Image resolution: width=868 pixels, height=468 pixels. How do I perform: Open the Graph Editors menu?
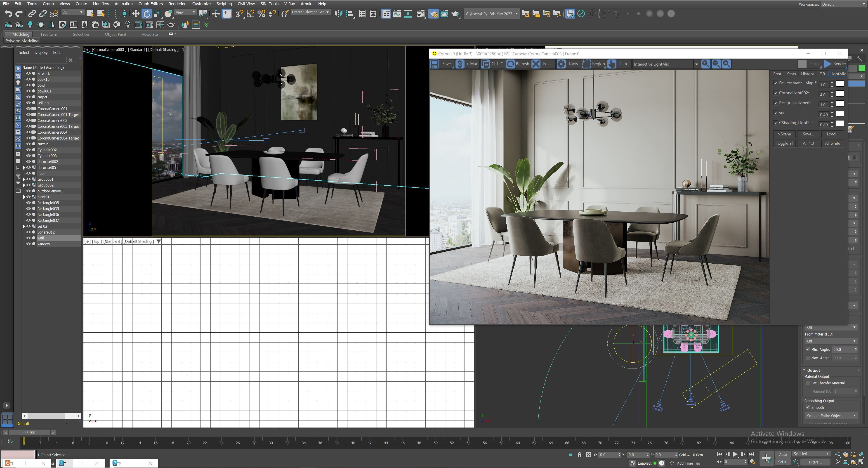150,4
